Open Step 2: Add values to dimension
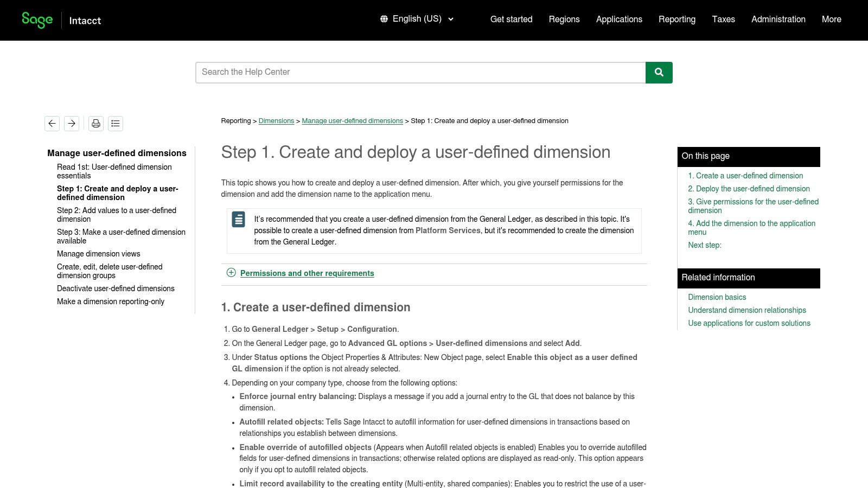 coord(117,215)
